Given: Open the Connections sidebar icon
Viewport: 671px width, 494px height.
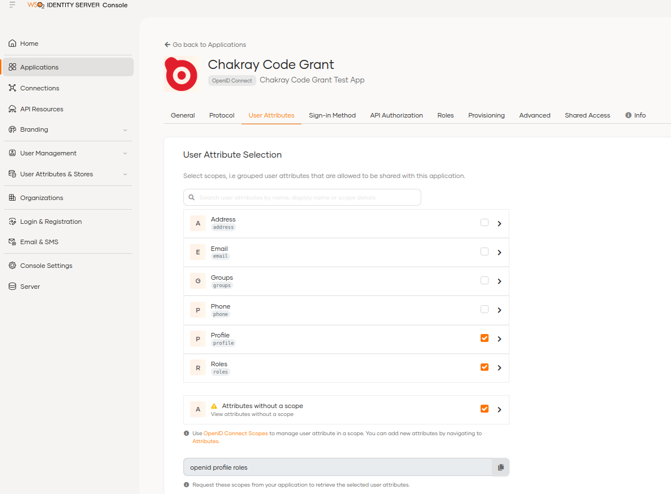Looking at the screenshot, I should [x=12, y=88].
